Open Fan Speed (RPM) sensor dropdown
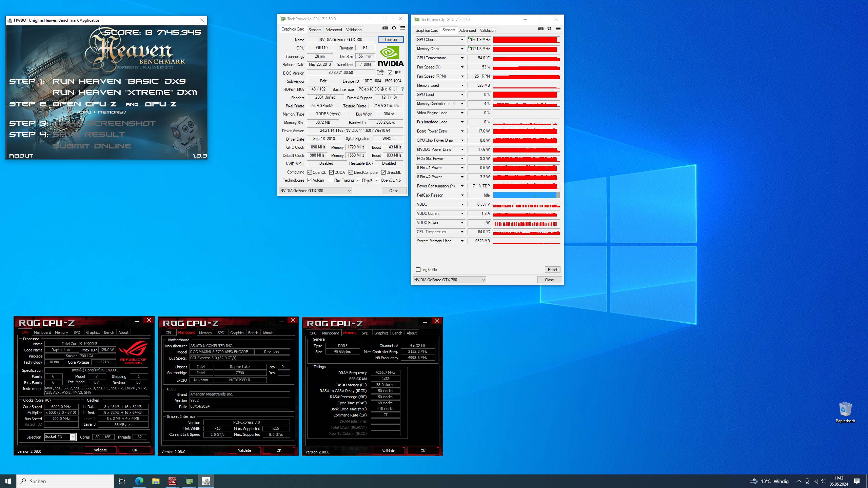Viewport: 868px width, 488px height. [x=462, y=76]
